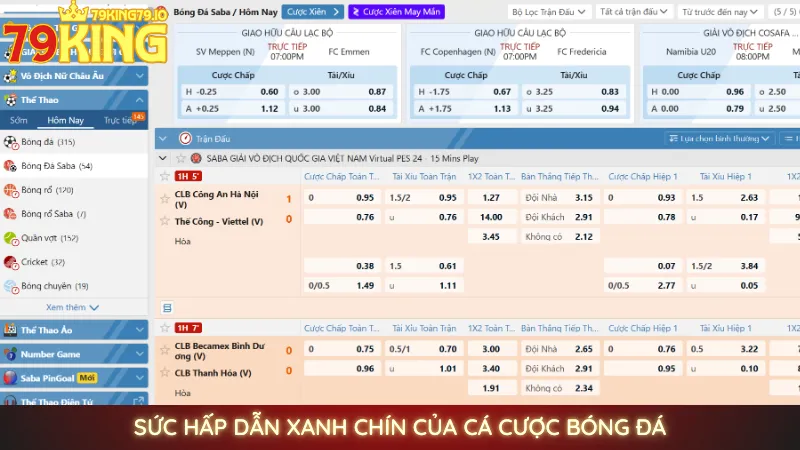Switch to the Sớm tab

[18, 120]
